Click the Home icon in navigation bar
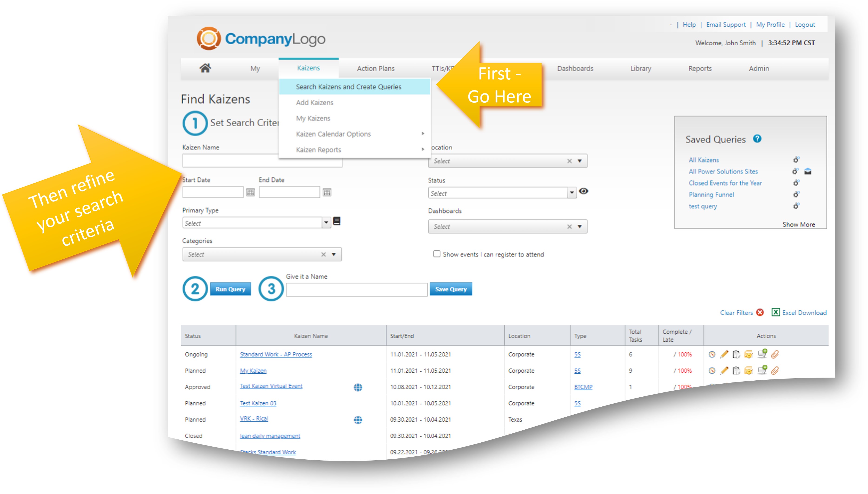Viewport: 868px width, 494px height. 205,68
